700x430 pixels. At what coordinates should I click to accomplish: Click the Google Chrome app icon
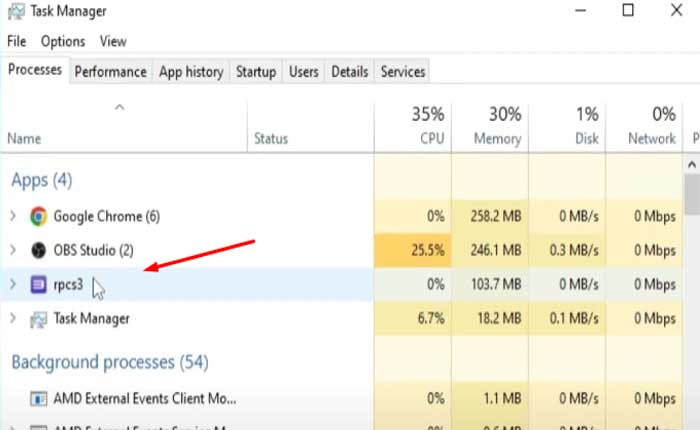coord(39,216)
